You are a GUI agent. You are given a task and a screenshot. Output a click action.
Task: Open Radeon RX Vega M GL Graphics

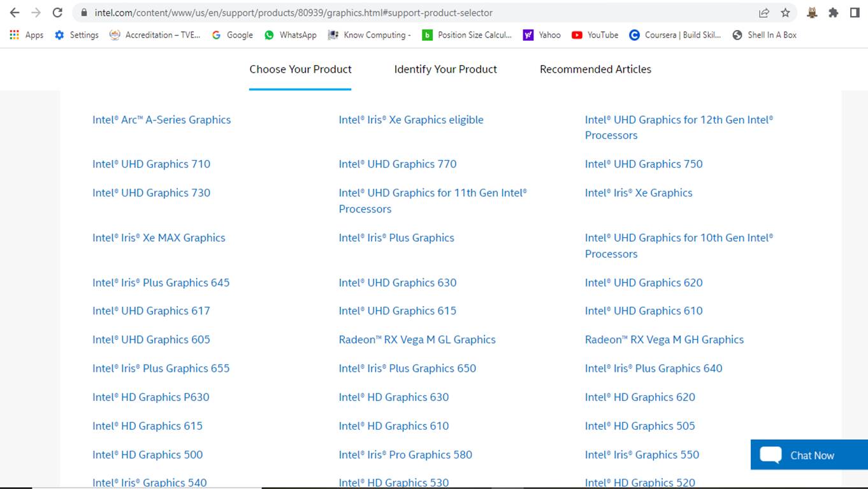pos(417,340)
